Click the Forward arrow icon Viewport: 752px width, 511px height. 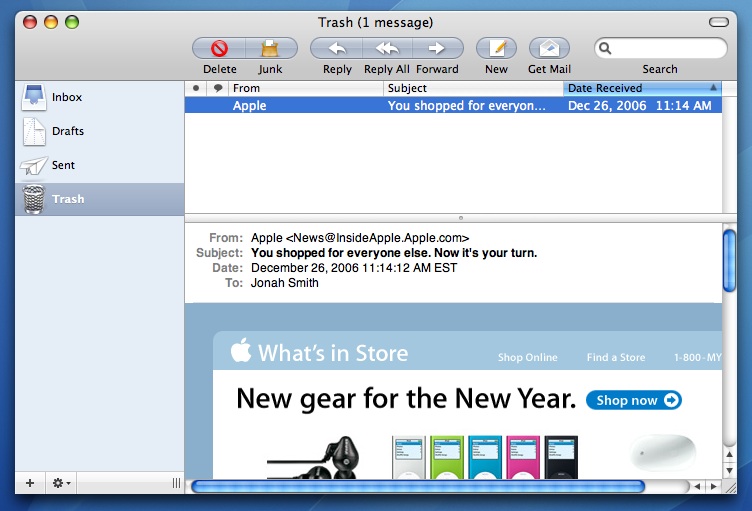[x=436, y=48]
